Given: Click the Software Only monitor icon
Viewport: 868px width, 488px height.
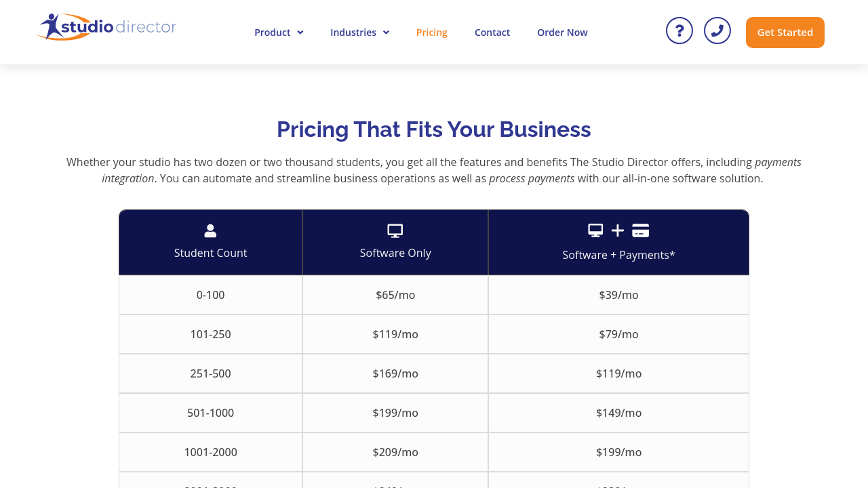Looking at the screenshot, I should pos(395,231).
